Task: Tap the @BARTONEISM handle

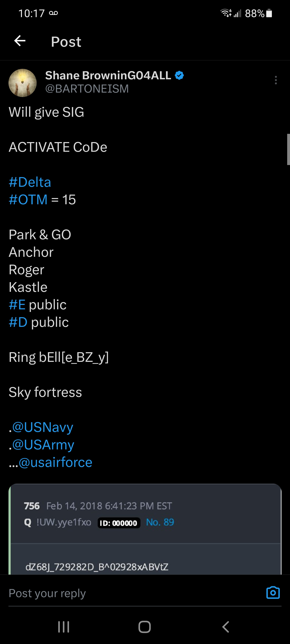Action: click(87, 89)
